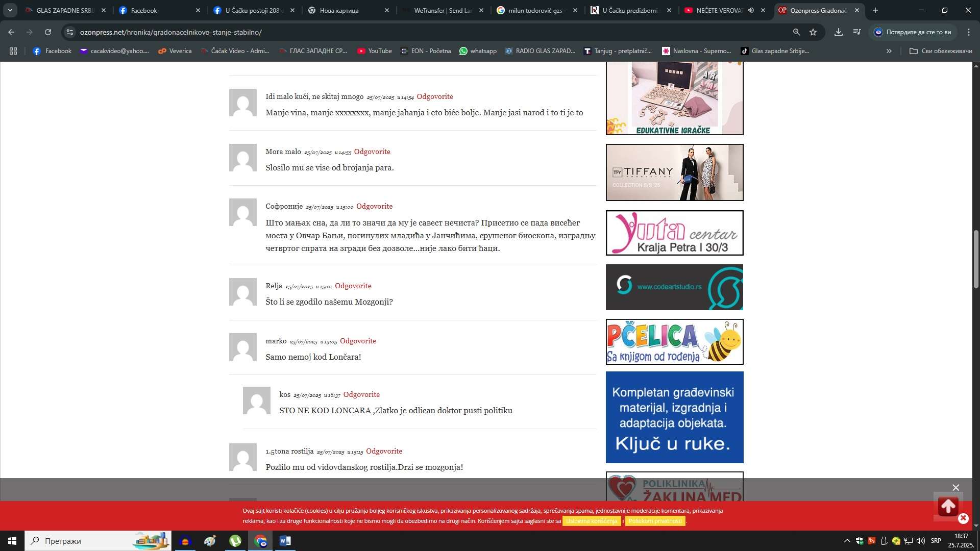Open media controls icon in toolbar
This screenshot has width=980, height=551.
(x=857, y=32)
